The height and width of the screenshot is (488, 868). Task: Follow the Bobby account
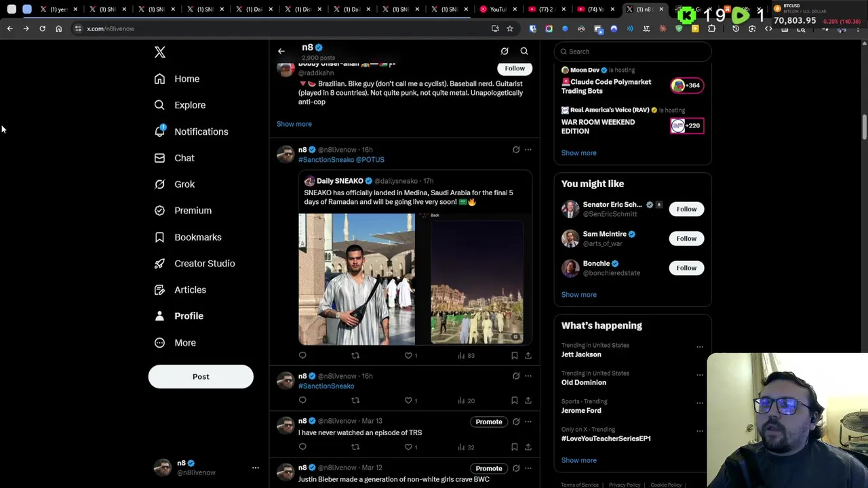point(515,68)
